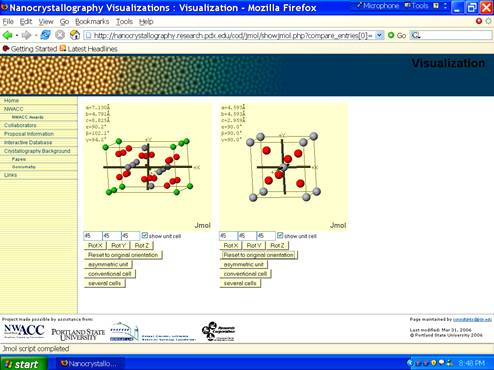Go to the Home page icon
Viewport: 494px width, 370px height.
pyautogui.click(x=75, y=35)
